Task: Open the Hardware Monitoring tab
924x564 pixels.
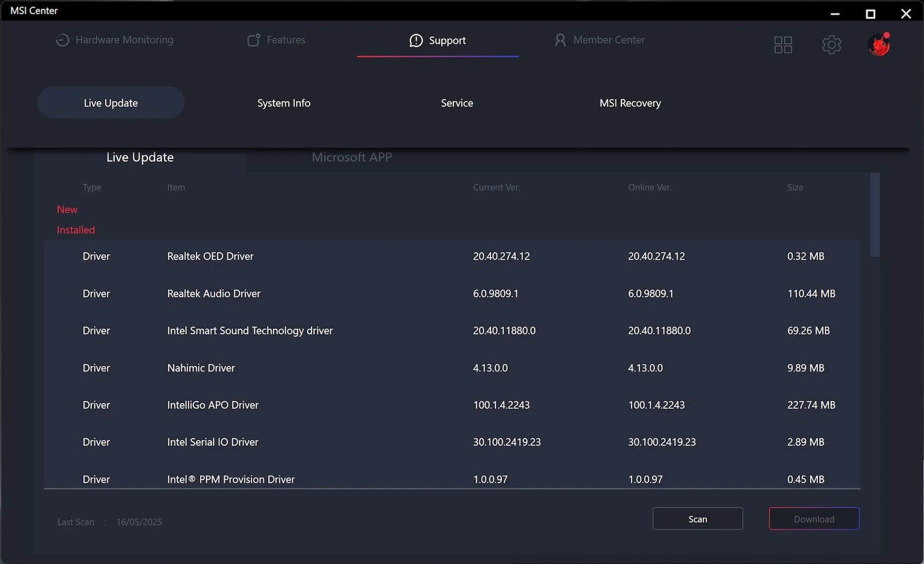Action: [115, 40]
